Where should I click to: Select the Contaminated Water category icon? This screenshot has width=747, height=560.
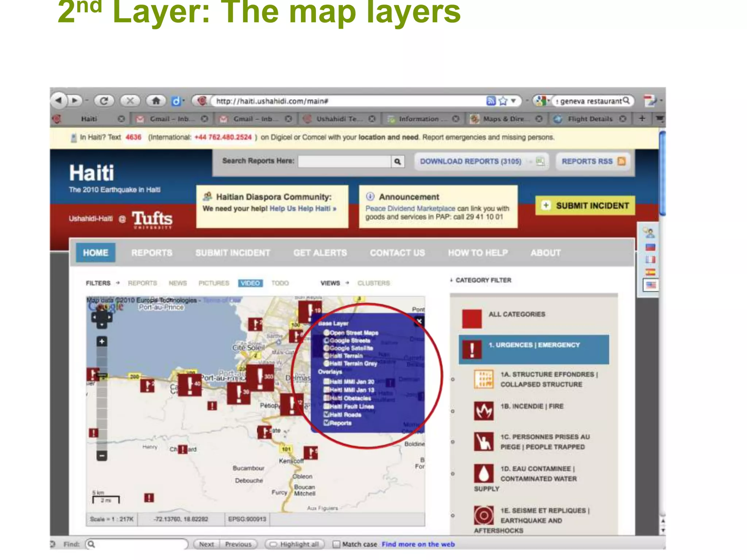click(x=484, y=473)
